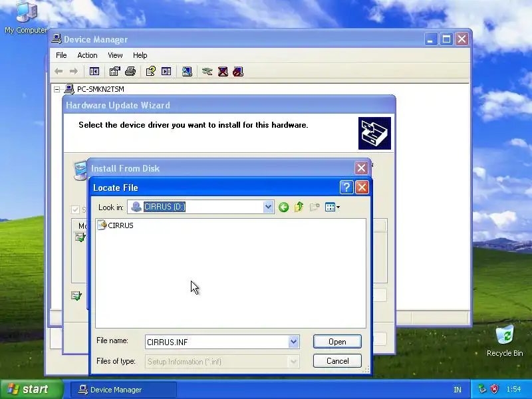Screen dimensions: 532x399
Task: Click the IN language indicator in taskbar
Action: point(458,390)
